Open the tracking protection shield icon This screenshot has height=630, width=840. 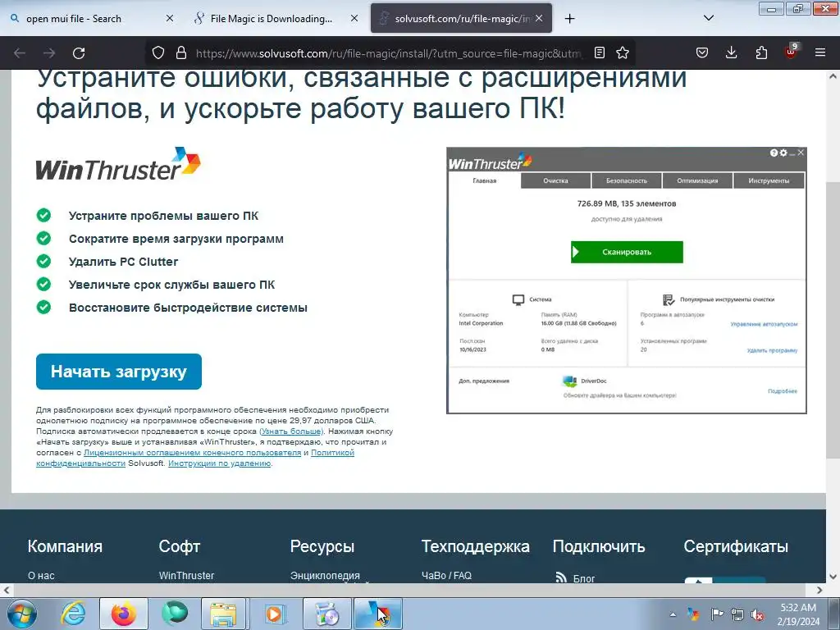[158, 52]
